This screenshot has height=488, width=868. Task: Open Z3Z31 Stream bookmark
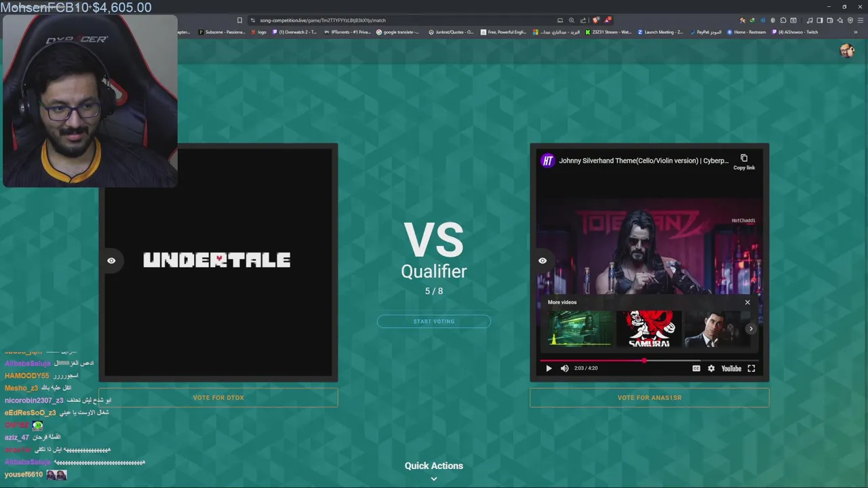click(x=608, y=32)
